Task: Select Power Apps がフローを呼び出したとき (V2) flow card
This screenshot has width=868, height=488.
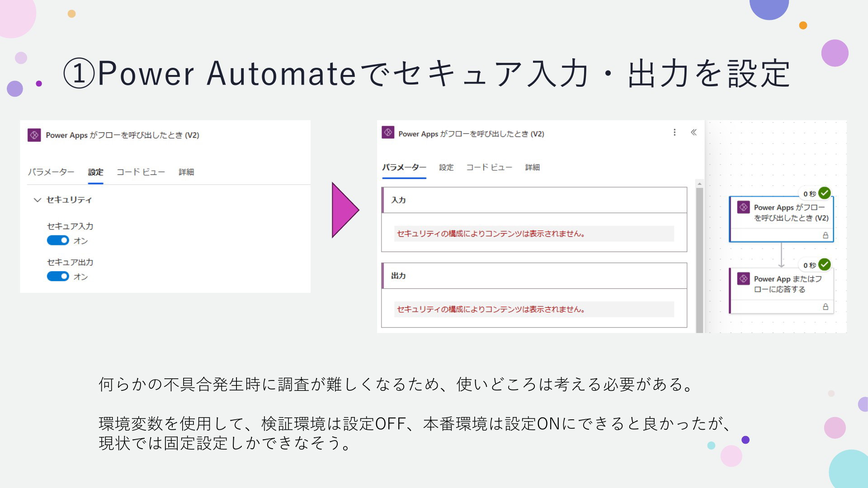Action: pos(781,219)
